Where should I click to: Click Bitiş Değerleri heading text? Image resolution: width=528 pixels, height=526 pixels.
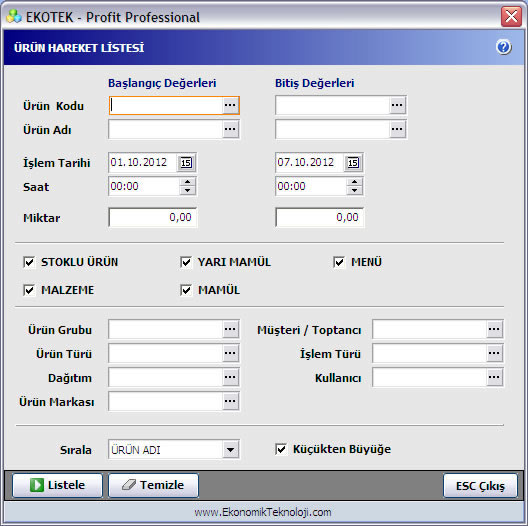[315, 83]
